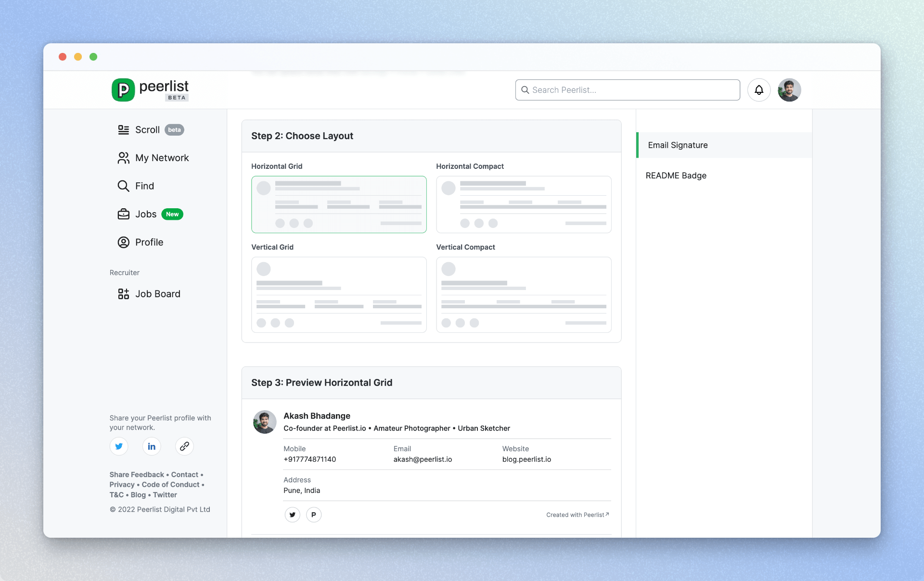This screenshot has height=581, width=924.
Task: Click the New badge next to Jobs
Action: click(x=172, y=215)
